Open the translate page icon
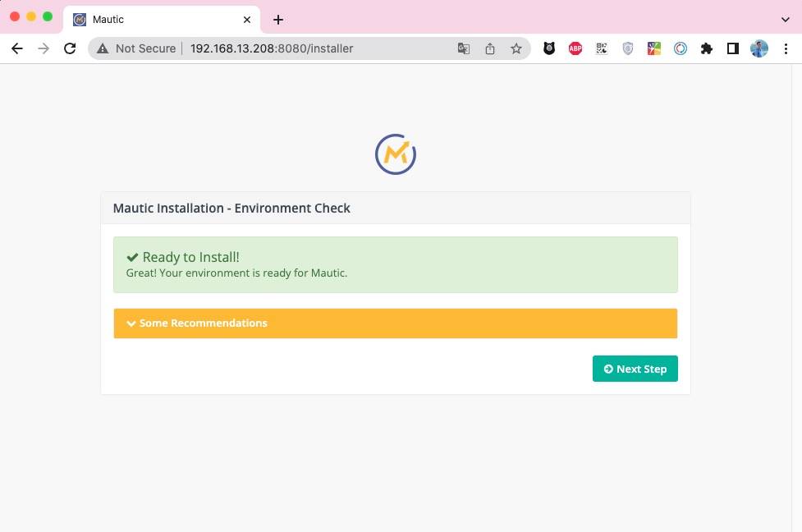This screenshot has width=802, height=532. (x=464, y=48)
